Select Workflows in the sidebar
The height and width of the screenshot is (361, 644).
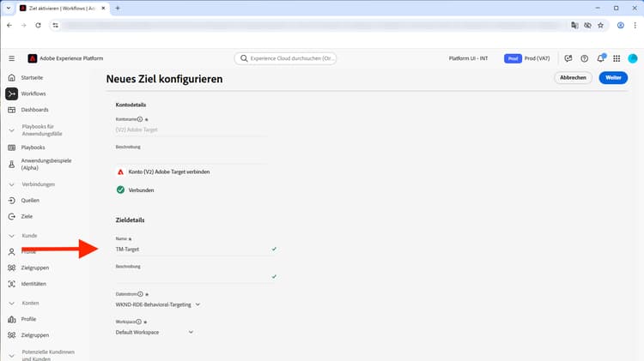33,93
